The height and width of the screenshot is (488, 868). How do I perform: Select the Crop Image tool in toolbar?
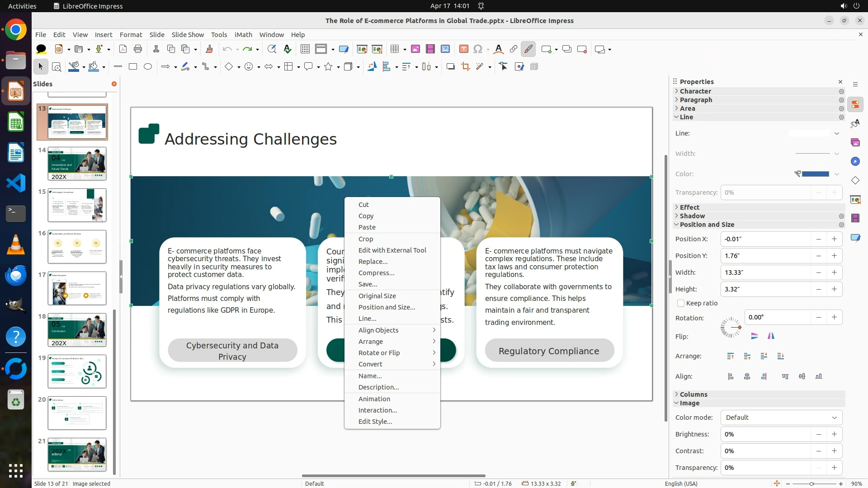465,67
